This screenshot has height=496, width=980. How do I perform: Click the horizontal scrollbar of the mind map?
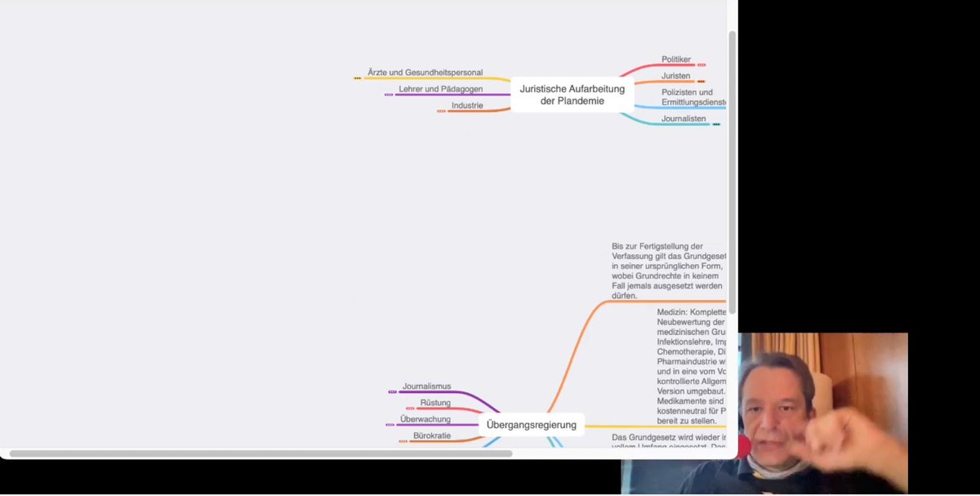[261, 454]
